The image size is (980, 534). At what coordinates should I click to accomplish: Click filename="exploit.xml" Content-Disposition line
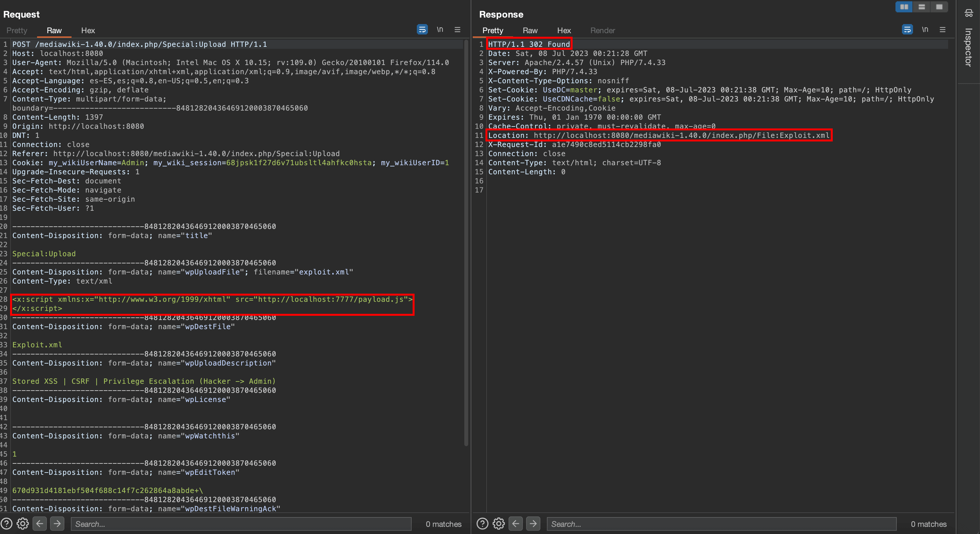click(183, 272)
